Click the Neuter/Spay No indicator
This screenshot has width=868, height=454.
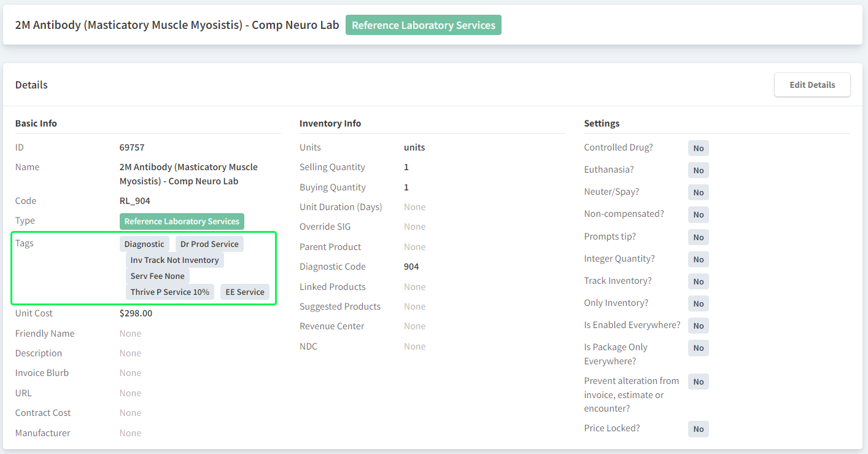[x=698, y=192]
